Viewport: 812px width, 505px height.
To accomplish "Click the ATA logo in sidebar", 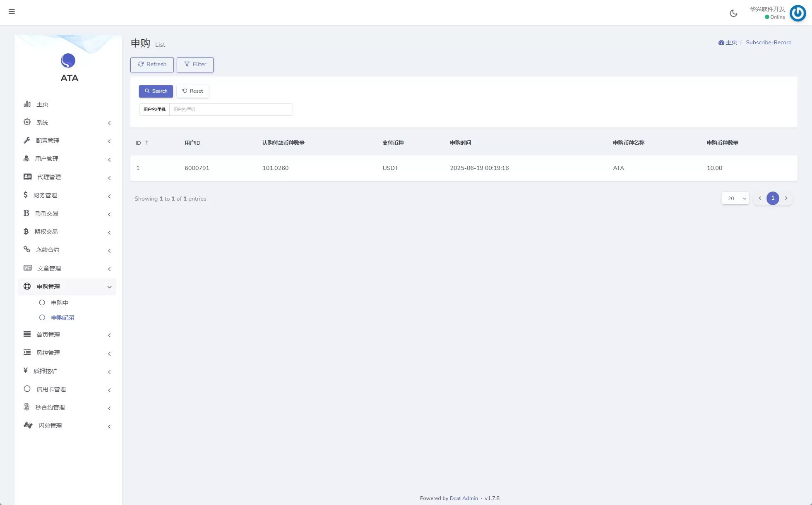I will pos(68,61).
